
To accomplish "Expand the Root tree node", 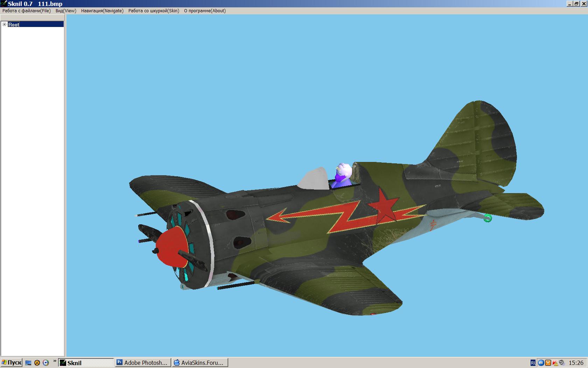I will click(4, 24).
